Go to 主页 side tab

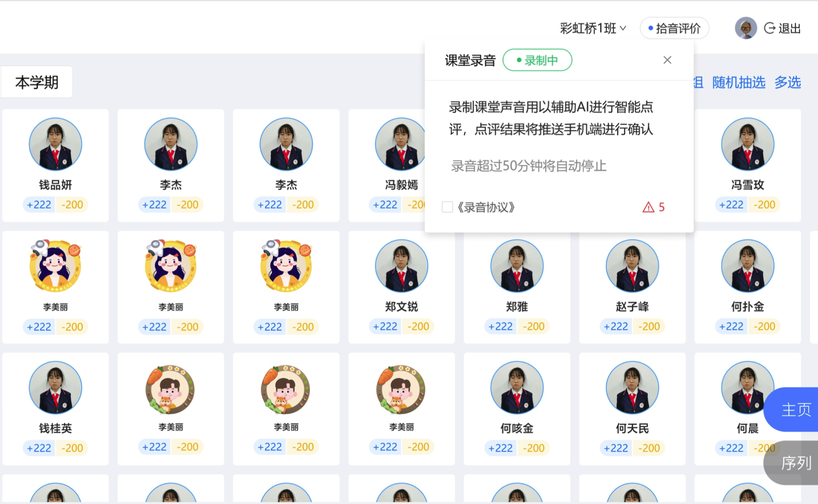coord(792,409)
